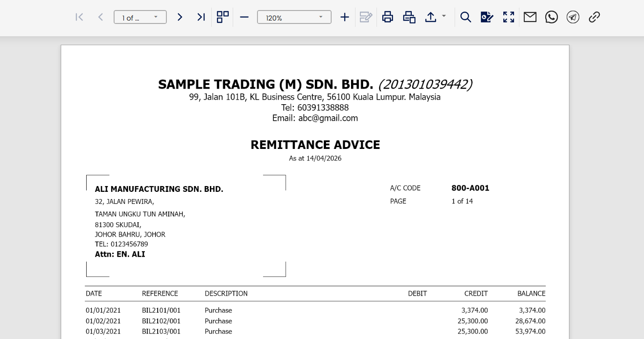Toggle full screen mode
This screenshot has width=644, height=339.
point(508,17)
